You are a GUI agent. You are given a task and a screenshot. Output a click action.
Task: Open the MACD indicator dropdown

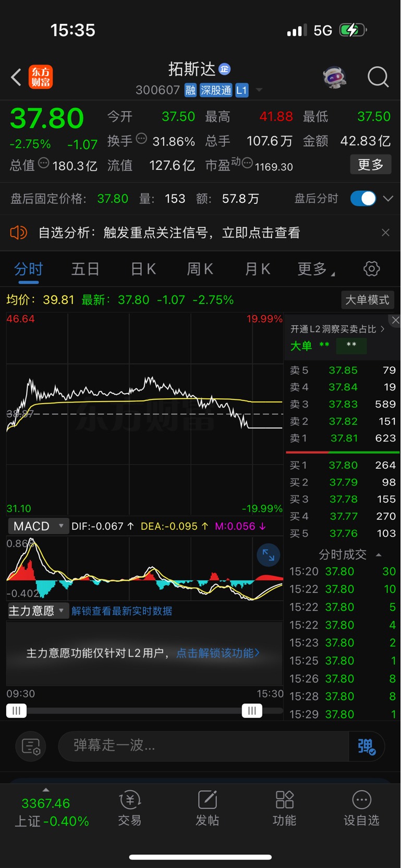tap(38, 526)
